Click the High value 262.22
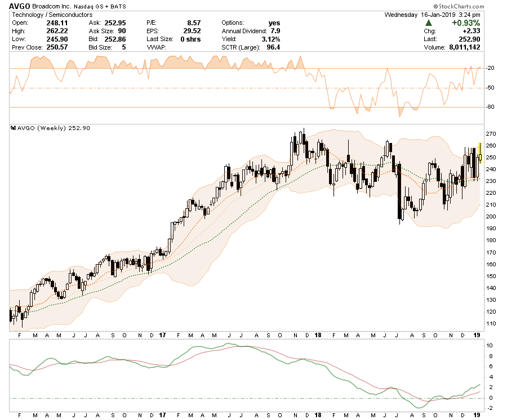507x420 pixels. pyautogui.click(x=57, y=31)
